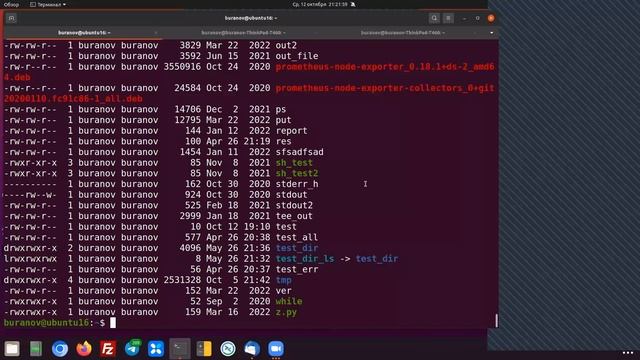Click the file name ver

point(283,291)
